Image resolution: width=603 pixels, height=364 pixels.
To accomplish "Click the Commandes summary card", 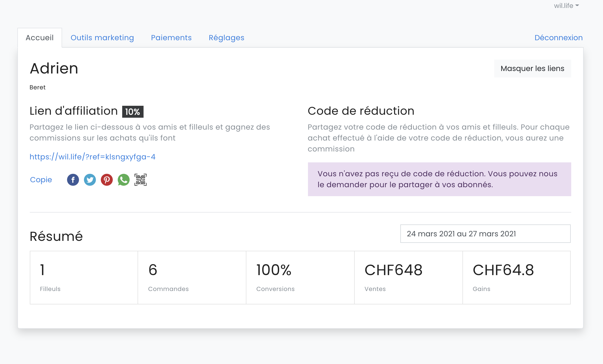I will coord(192,277).
